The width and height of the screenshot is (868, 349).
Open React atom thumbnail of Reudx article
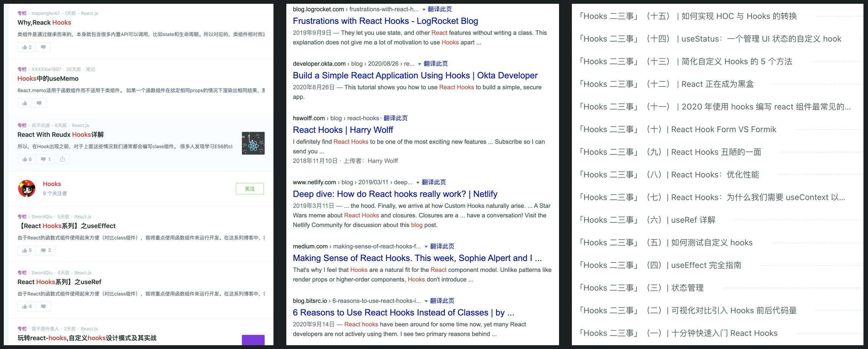tap(253, 143)
